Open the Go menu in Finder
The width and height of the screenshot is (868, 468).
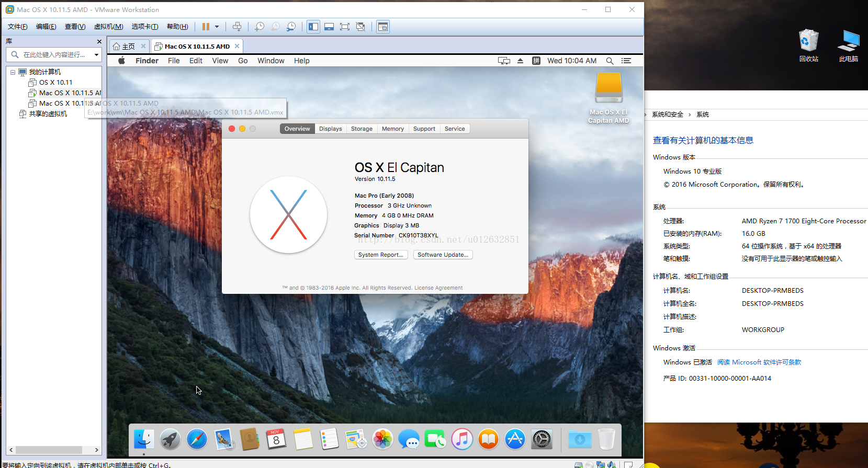tap(243, 61)
